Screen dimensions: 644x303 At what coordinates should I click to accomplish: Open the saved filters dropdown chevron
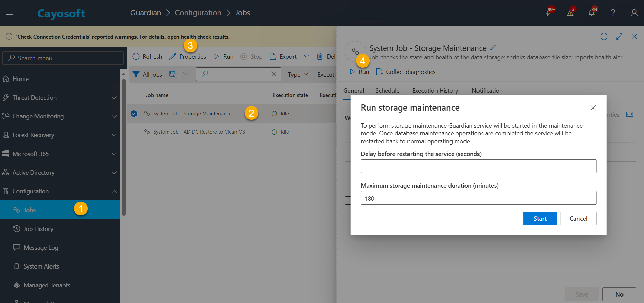pyautogui.click(x=185, y=74)
